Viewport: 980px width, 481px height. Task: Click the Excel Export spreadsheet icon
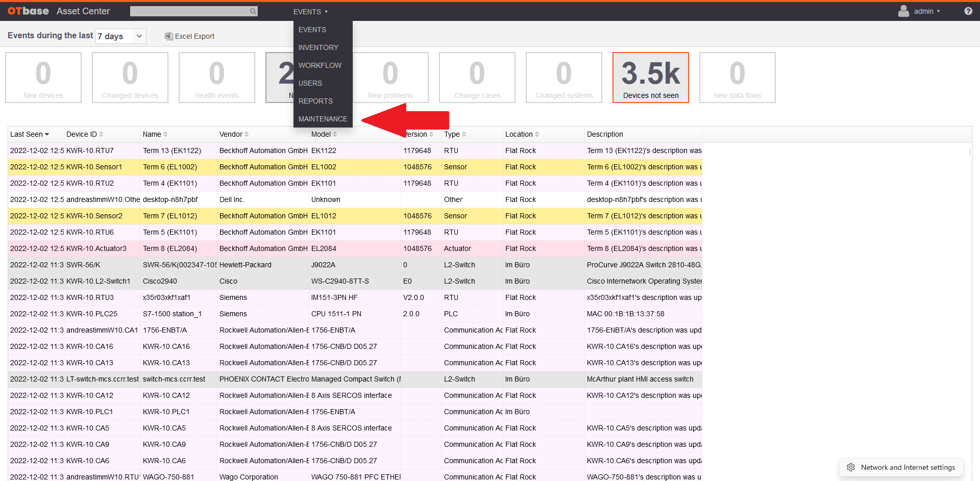[168, 36]
